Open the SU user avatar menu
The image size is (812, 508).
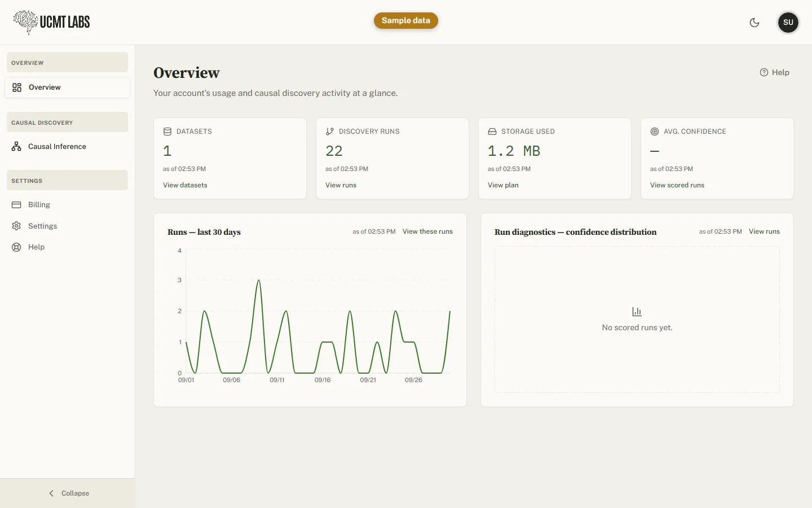pos(788,23)
